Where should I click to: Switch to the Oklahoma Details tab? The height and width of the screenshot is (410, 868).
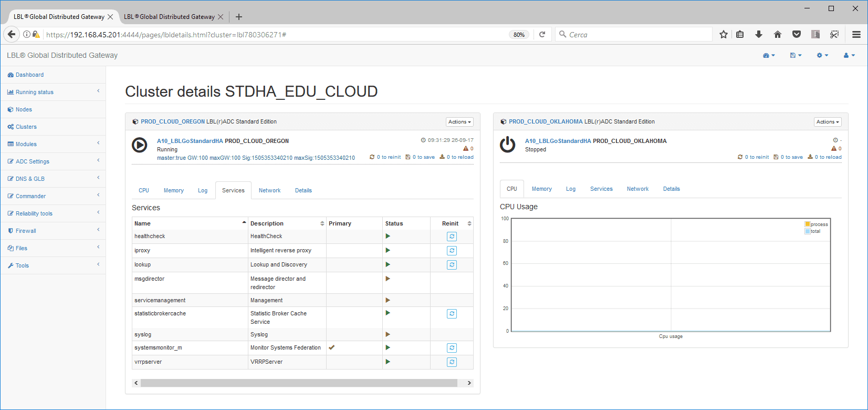pos(672,189)
